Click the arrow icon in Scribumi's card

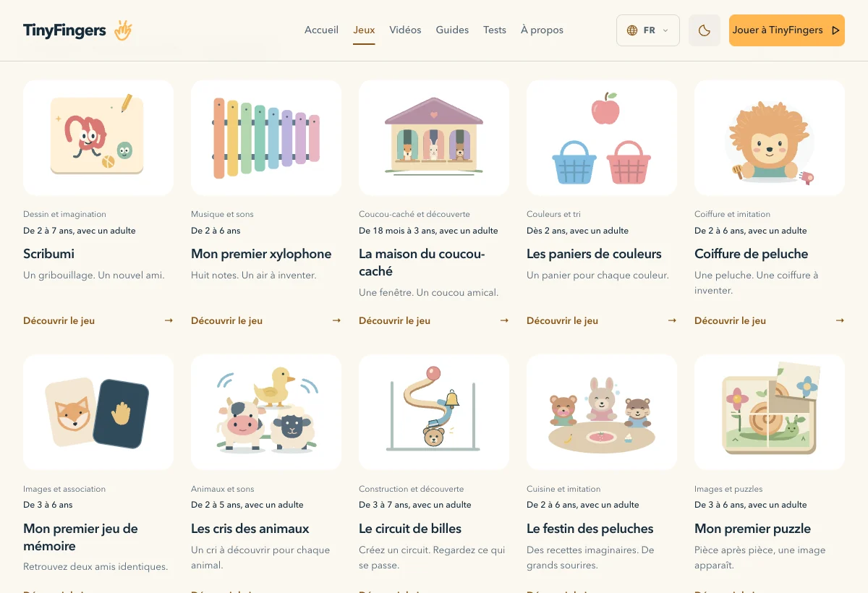169,320
